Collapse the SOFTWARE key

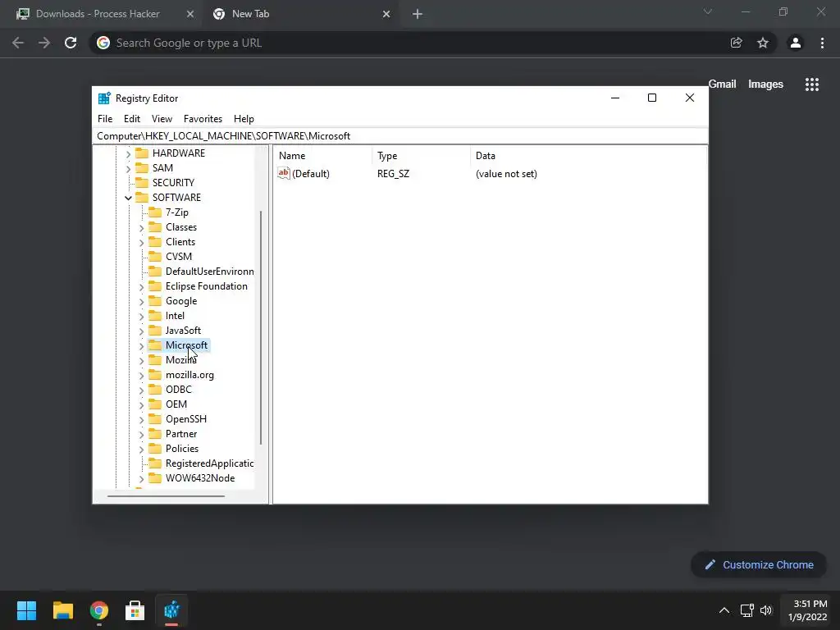(128, 199)
